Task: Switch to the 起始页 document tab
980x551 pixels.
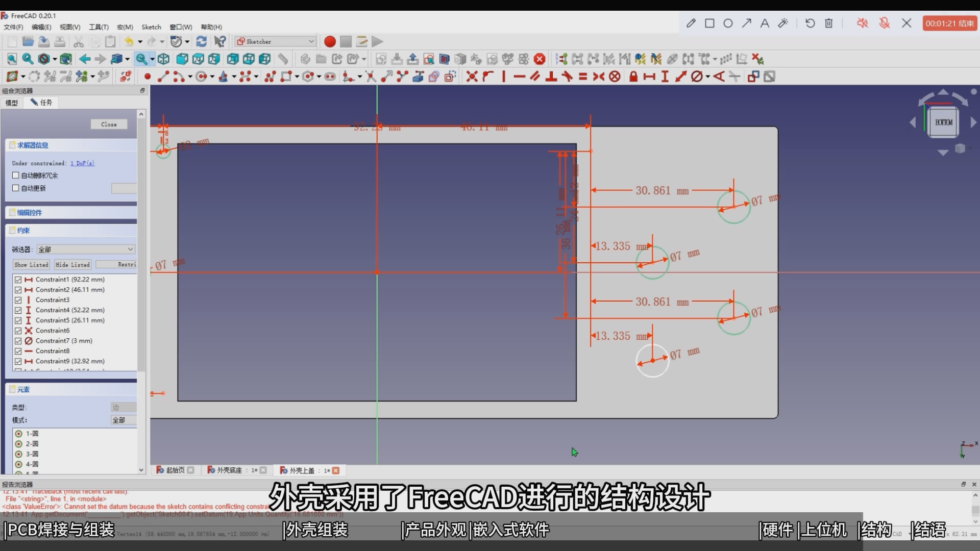Action: point(175,470)
